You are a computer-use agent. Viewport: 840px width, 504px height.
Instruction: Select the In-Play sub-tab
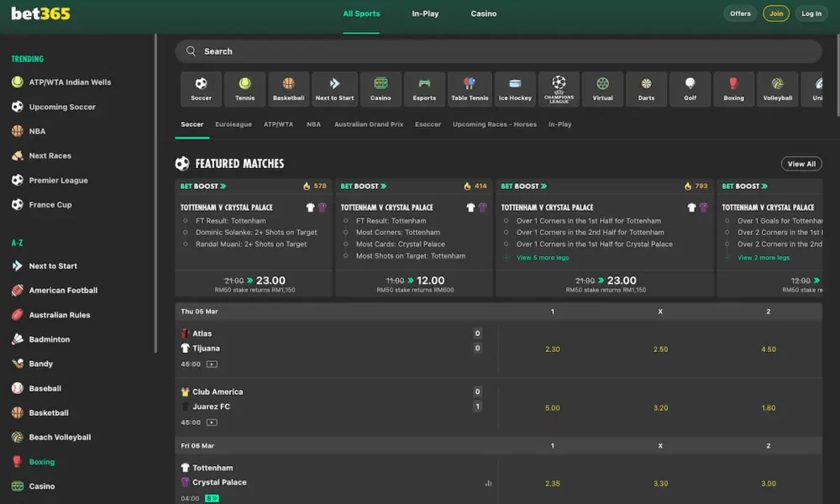pyautogui.click(x=559, y=124)
